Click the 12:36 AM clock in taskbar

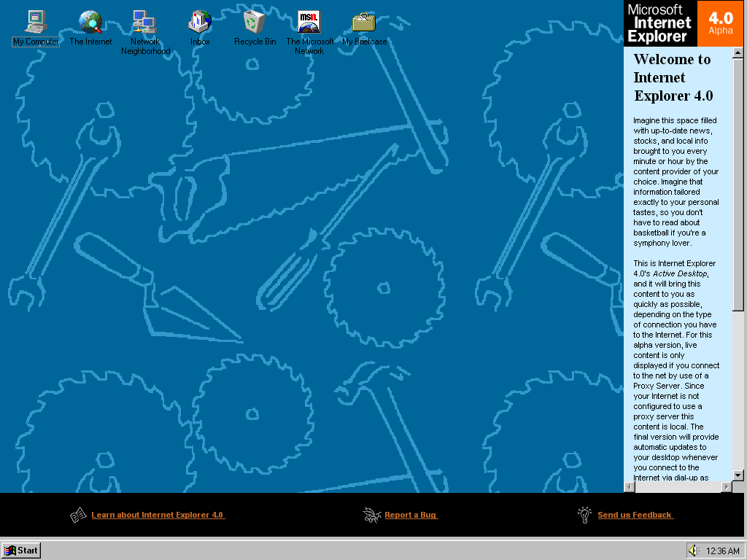tap(722, 551)
